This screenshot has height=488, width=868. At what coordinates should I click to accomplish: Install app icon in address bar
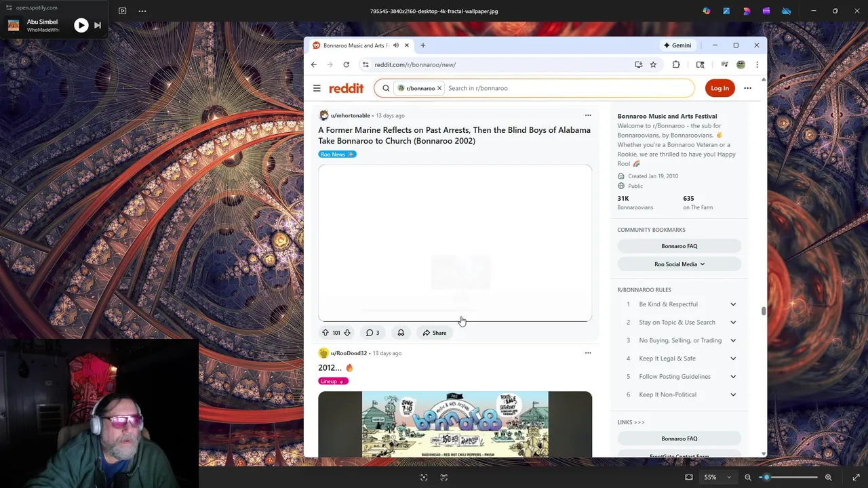tap(639, 64)
